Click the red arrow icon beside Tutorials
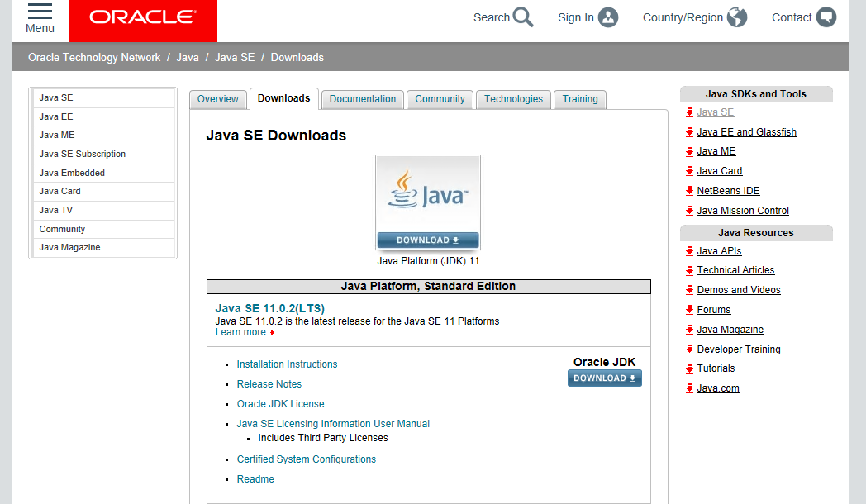Image resolution: width=866 pixels, height=504 pixels. point(689,368)
